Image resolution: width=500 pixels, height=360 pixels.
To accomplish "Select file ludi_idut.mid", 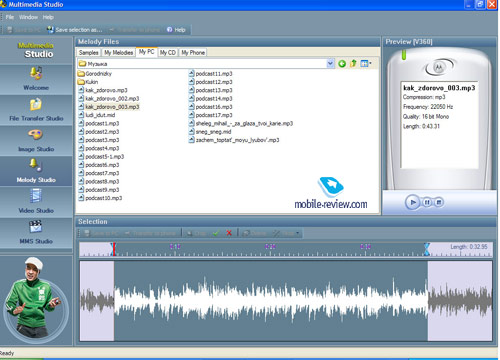I will (97, 115).
